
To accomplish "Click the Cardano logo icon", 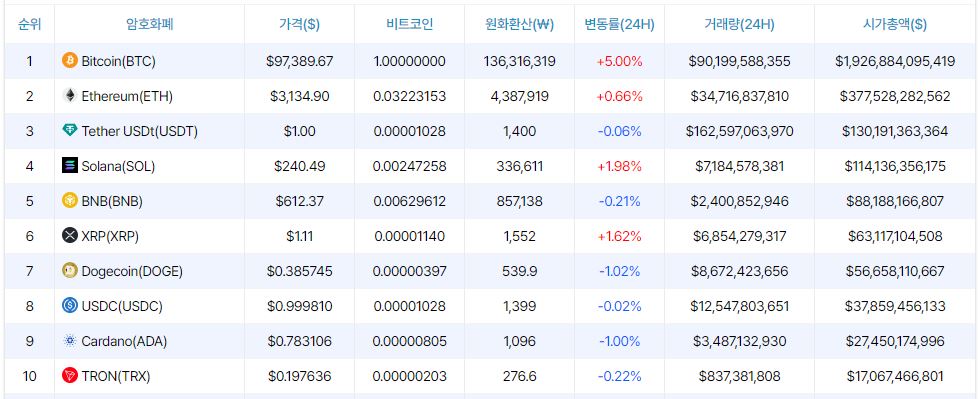I will [70, 341].
